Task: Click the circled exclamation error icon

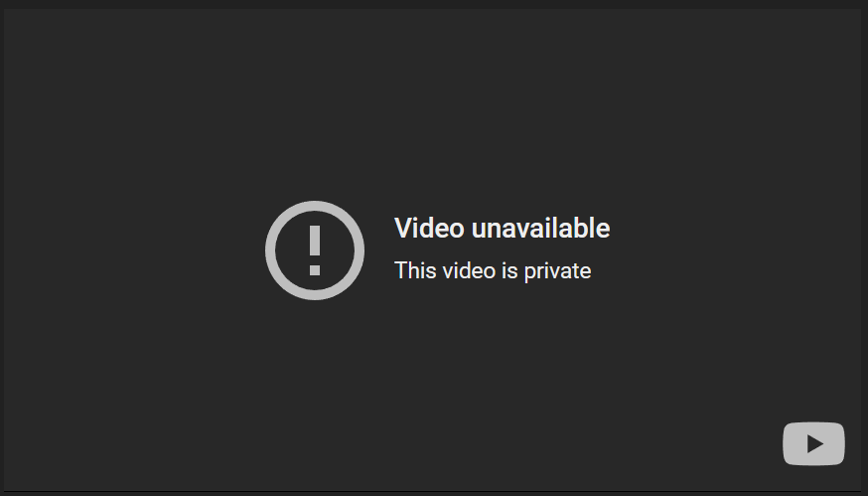Action: click(315, 250)
